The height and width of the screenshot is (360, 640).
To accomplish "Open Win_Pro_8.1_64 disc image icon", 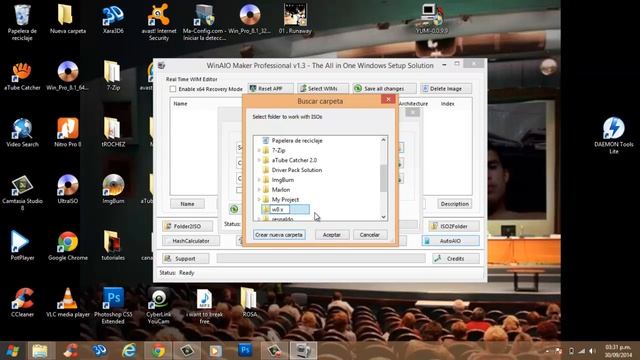I will pos(68,76).
